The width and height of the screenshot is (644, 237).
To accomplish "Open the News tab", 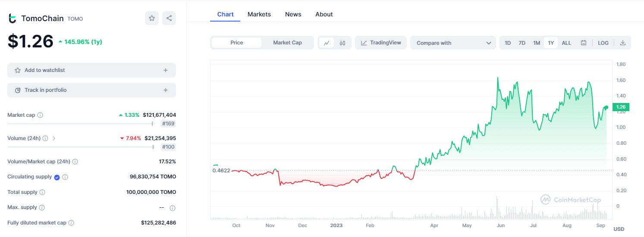I will pos(293,14).
